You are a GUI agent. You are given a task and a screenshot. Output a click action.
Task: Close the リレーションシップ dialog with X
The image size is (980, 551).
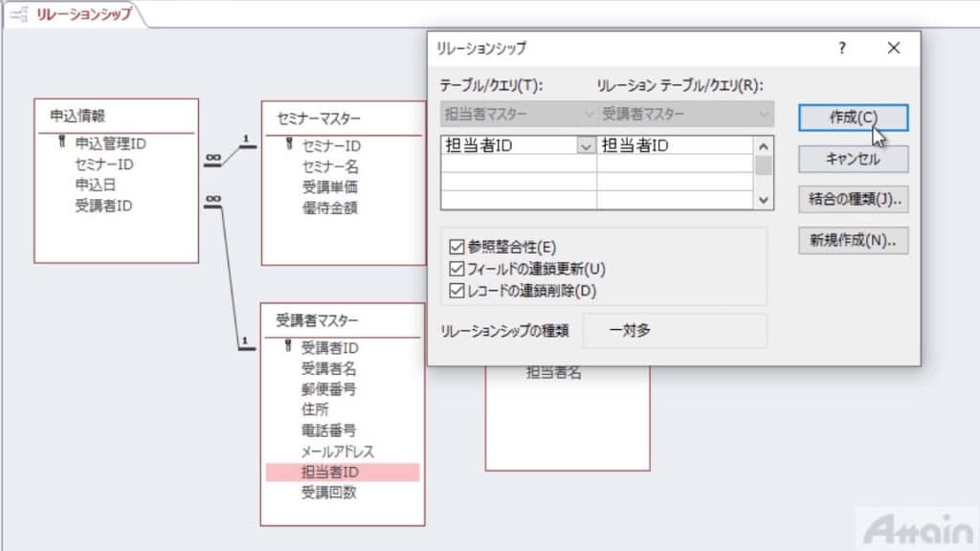(894, 48)
